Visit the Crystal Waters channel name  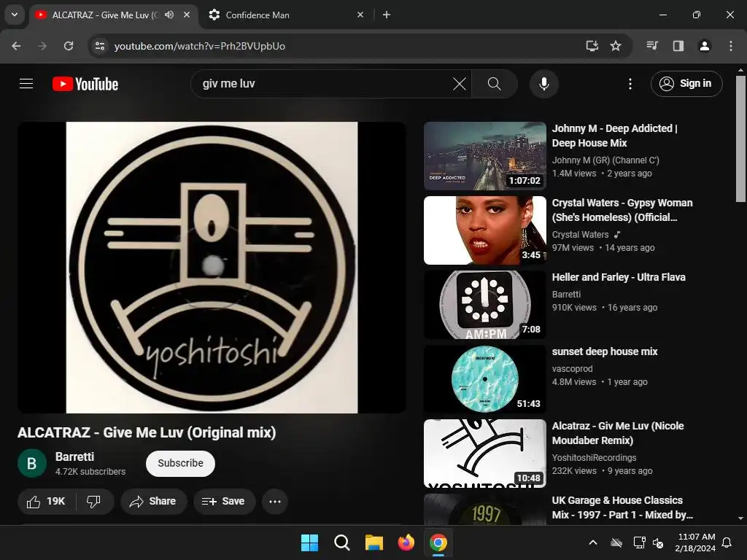(x=580, y=234)
